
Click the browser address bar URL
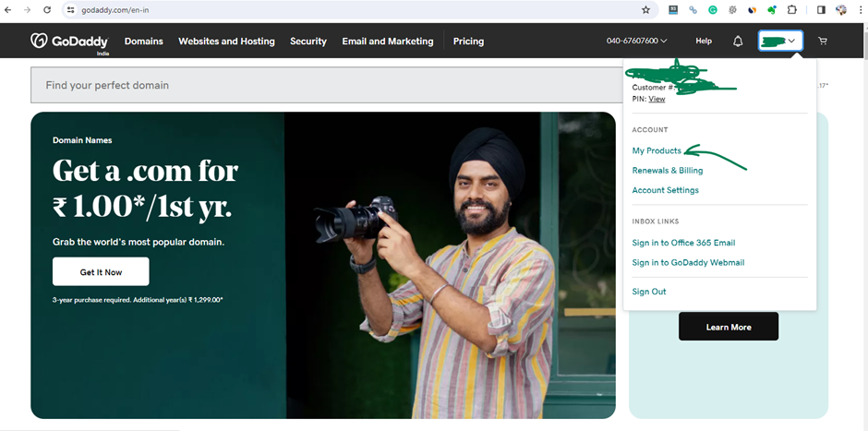[x=115, y=10]
